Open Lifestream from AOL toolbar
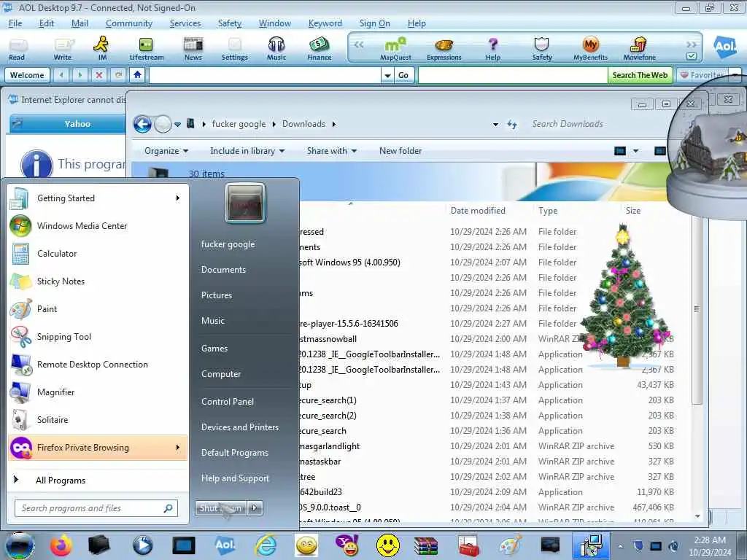The height and width of the screenshot is (560, 747). [x=146, y=49]
